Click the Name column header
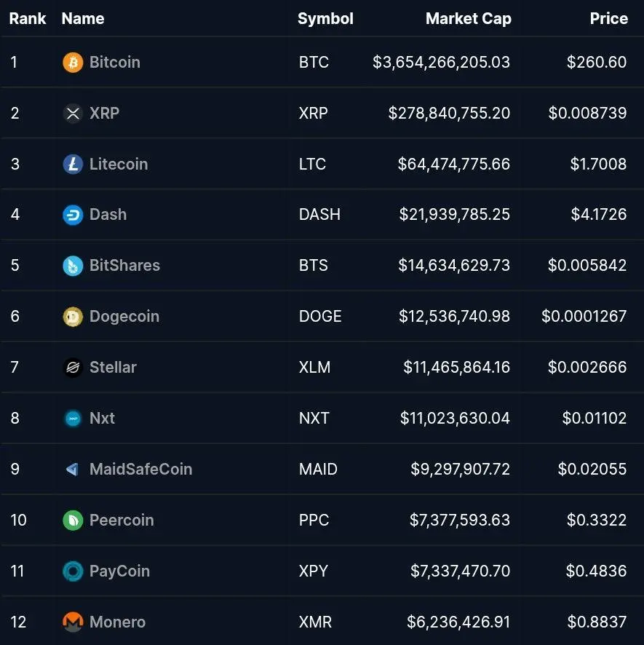 [x=83, y=18]
